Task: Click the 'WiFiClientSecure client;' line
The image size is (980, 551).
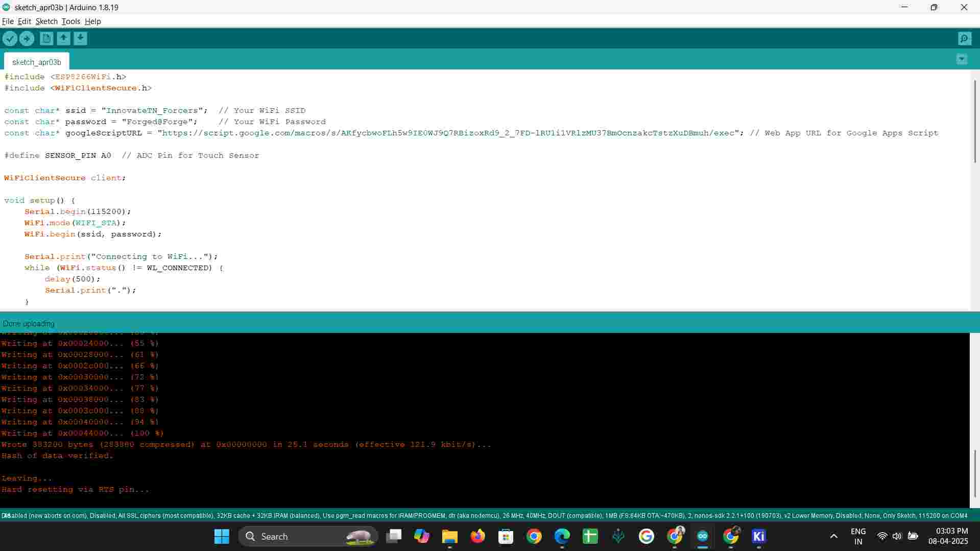Action: click(65, 178)
